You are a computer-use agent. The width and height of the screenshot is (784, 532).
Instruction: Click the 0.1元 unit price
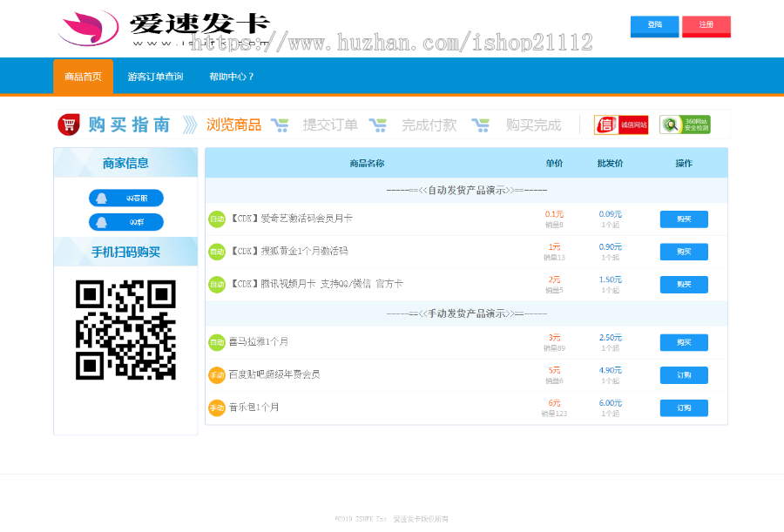coord(554,214)
